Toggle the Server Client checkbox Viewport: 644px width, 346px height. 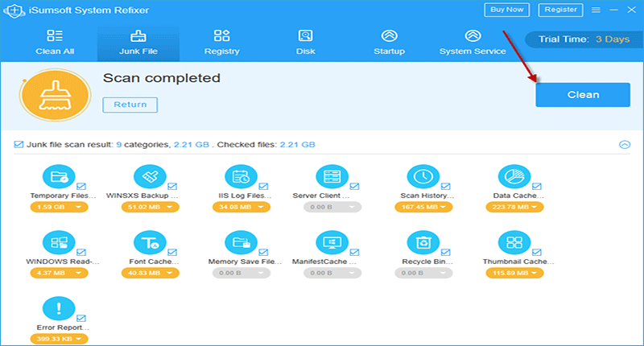[354, 187]
